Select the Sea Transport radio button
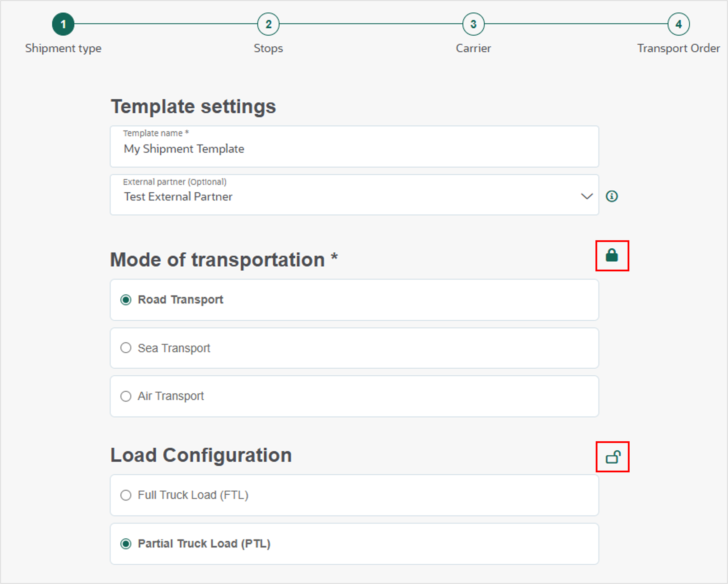 coord(126,348)
